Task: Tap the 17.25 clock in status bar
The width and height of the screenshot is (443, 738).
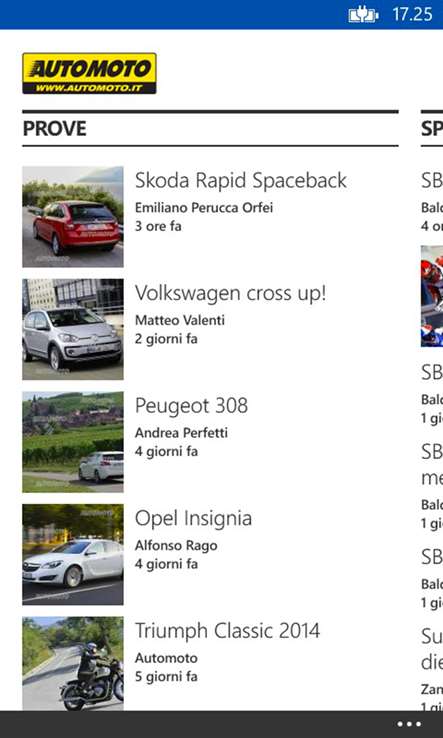Action: coord(412,14)
